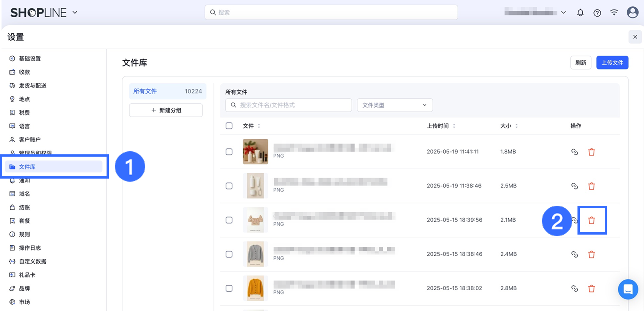Select 文件库 in the sidebar

click(x=53, y=166)
